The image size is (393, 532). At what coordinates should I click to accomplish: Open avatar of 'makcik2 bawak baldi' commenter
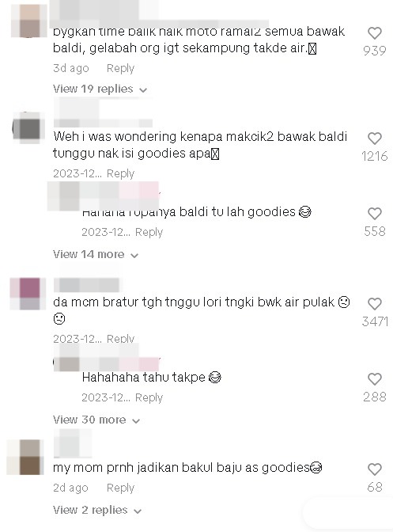(28, 128)
